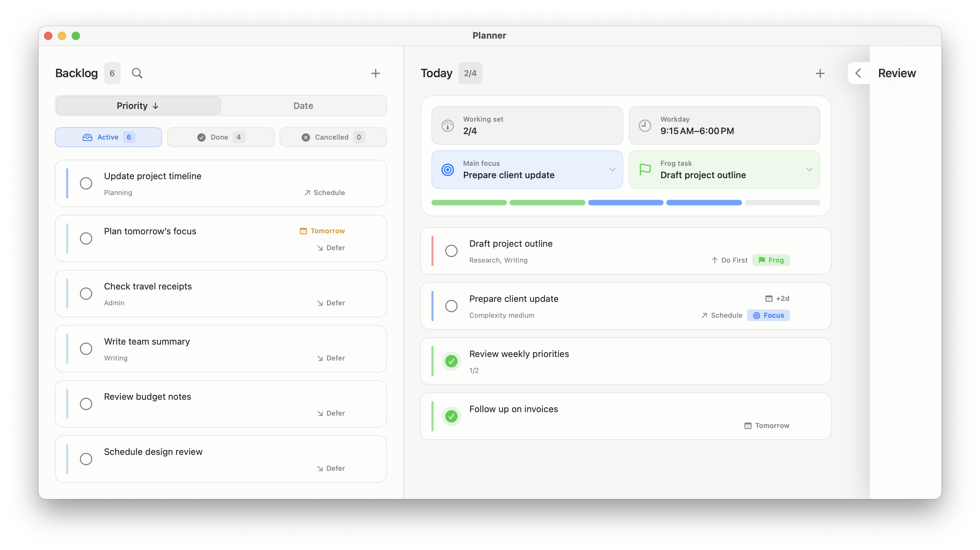Check off Check travel receipts
Image resolution: width=980 pixels, height=550 pixels.
coord(86,294)
